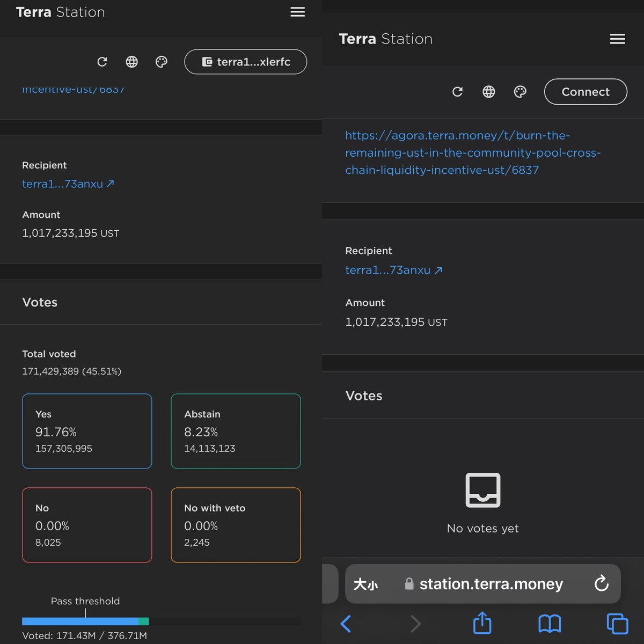The width and height of the screenshot is (644, 644).
Task: Open theme palette icon in left panel
Action: coord(162,62)
